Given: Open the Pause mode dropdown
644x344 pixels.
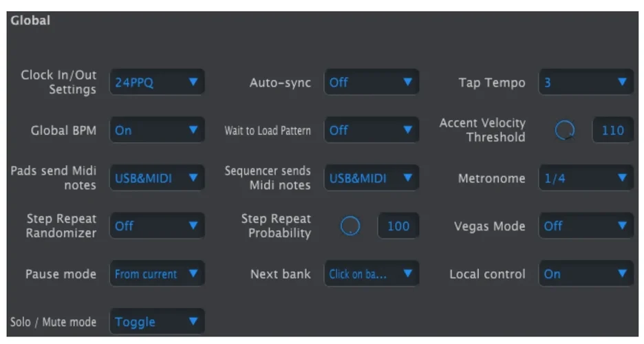Looking at the screenshot, I should pyautogui.click(x=157, y=274).
